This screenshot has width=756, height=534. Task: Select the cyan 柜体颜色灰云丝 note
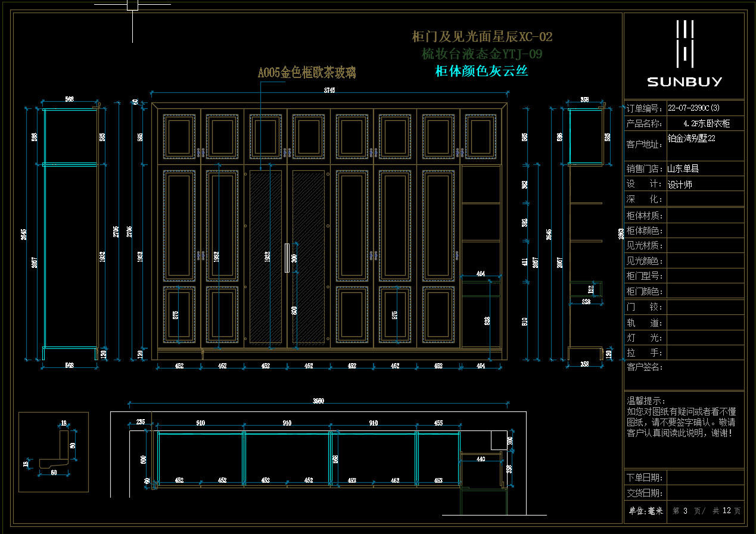tap(481, 71)
